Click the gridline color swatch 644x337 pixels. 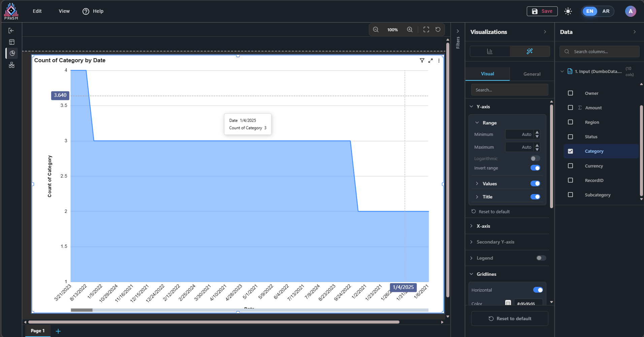508,303
